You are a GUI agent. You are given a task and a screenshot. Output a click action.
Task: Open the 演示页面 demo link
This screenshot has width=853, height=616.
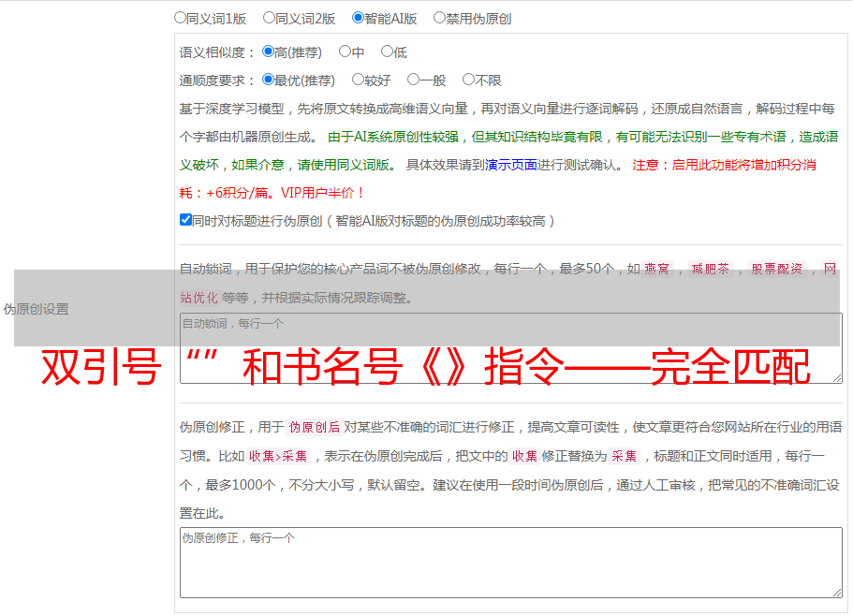pos(511,165)
